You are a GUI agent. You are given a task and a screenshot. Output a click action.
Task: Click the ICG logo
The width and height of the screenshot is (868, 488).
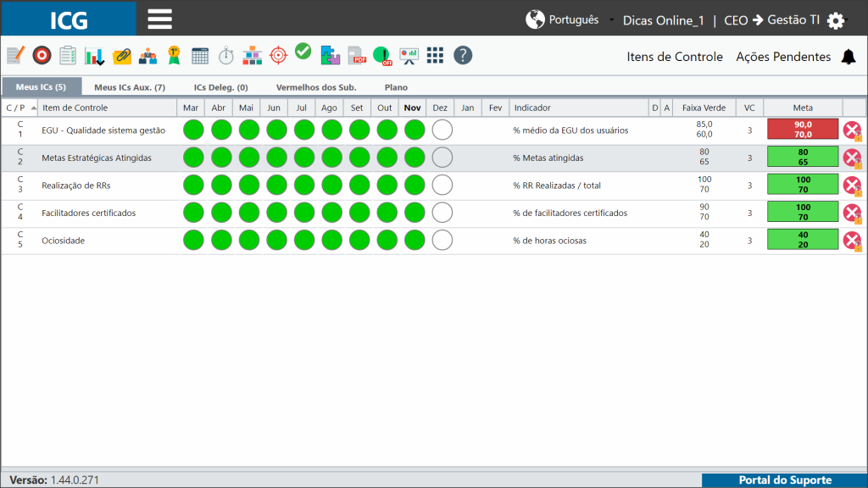click(69, 20)
